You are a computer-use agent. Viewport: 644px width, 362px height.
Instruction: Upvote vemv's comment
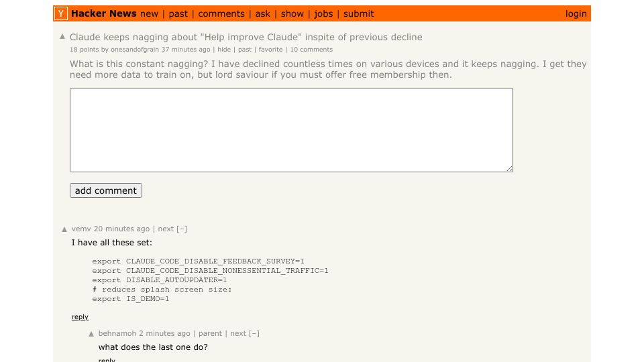click(x=64, y=229)
